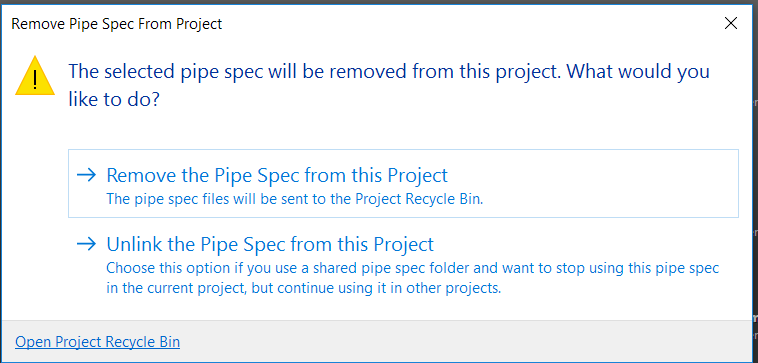Click the word Remove in the first option title
The image size is (758, 363).
(138, 175)
